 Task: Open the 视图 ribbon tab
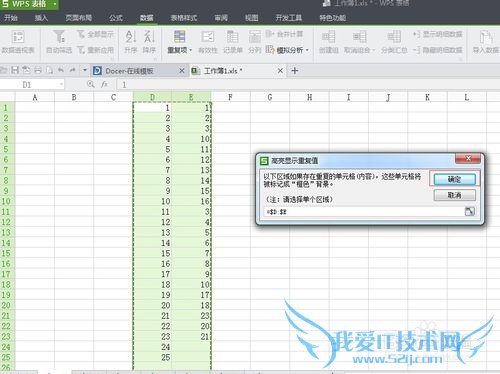pyautogui.click(x=252, y=18)
